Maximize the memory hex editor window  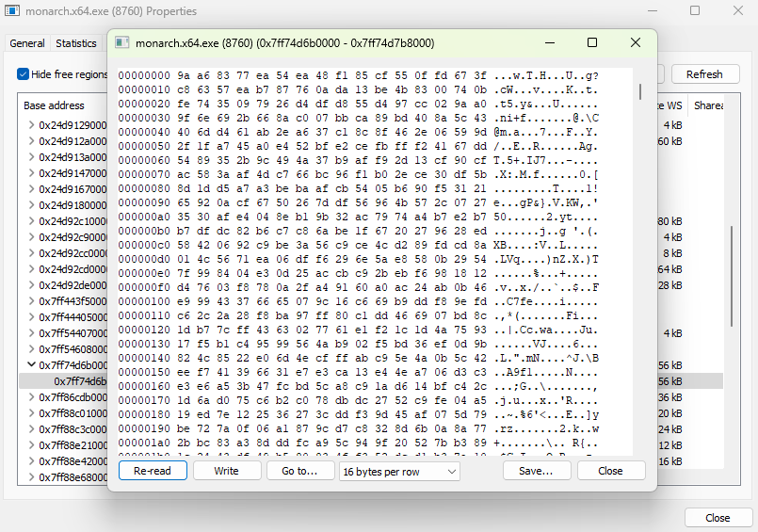(x=592, y=42)
